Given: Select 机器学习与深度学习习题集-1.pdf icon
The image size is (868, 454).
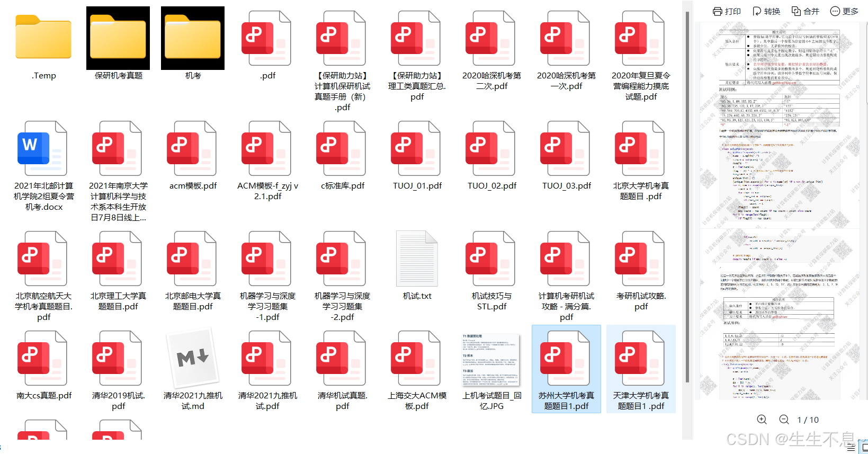Looking at the screenshot, I should (x=267, y=259).
